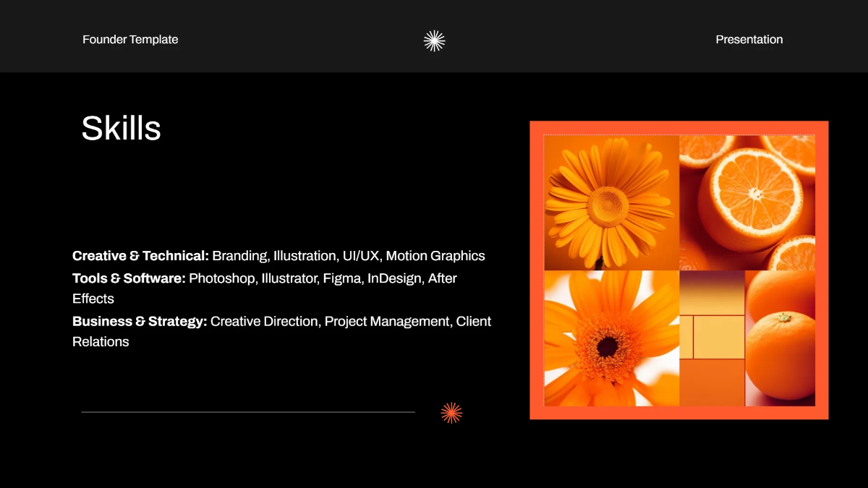The height and width of the screenshot is (488, 868).
Task: Click the "Tools & Software:" bold label
Action: point(129,278)
